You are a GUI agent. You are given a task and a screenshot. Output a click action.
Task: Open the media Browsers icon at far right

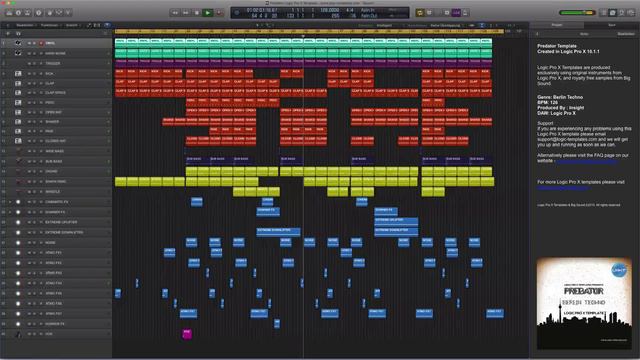pos(631,13)
